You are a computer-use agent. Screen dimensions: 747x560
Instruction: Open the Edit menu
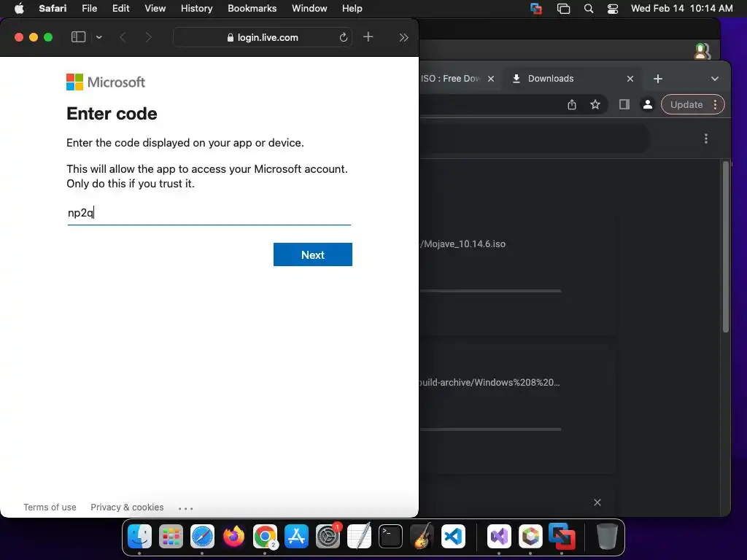tap(121, 9)
